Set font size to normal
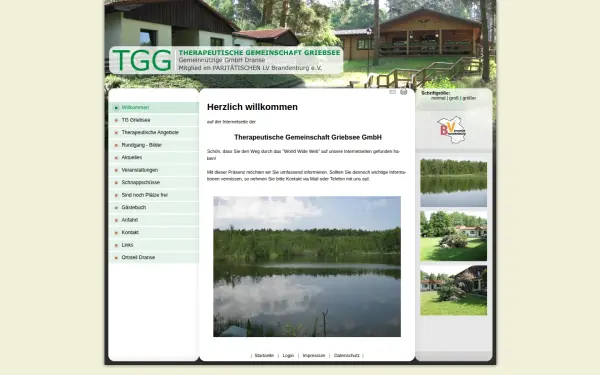The image size is (600, 375). [438, 98]
